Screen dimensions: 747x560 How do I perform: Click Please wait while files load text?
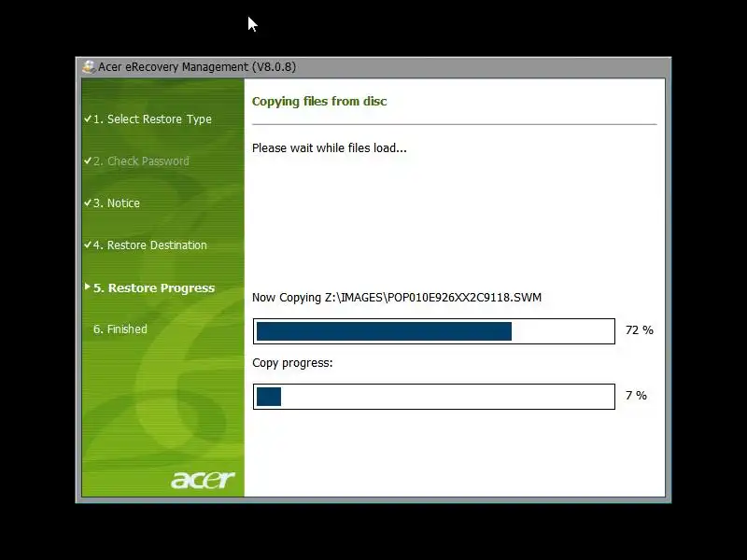[330, 148]
